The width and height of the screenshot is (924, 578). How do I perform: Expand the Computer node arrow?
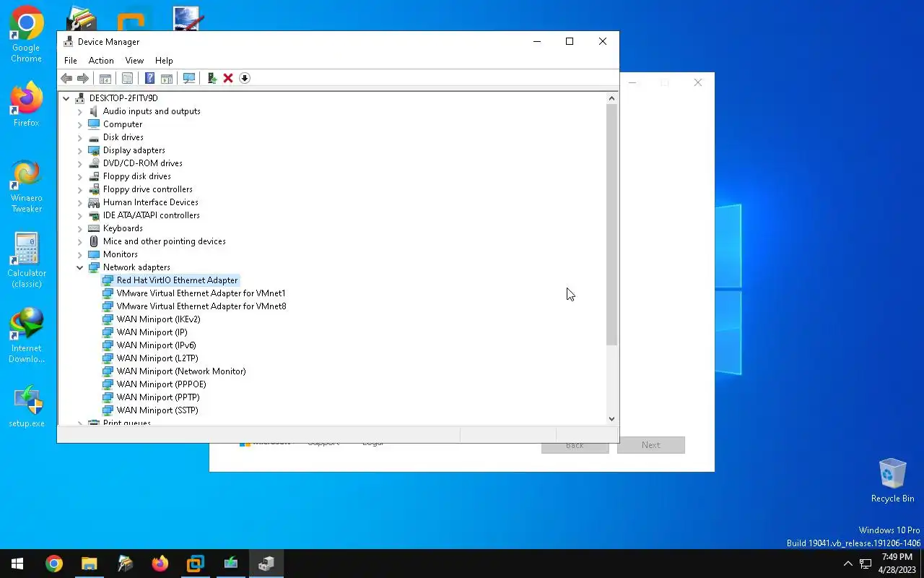click(x=80, y=124)
